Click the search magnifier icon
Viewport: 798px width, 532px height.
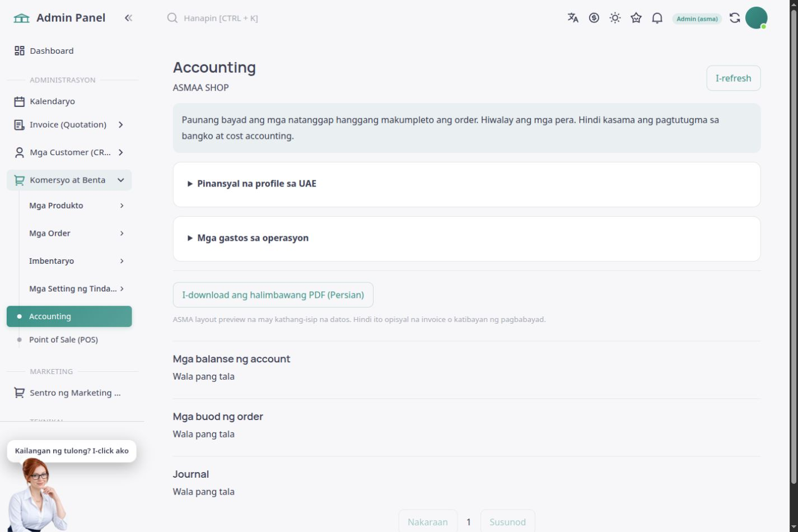tap(172, 18)
